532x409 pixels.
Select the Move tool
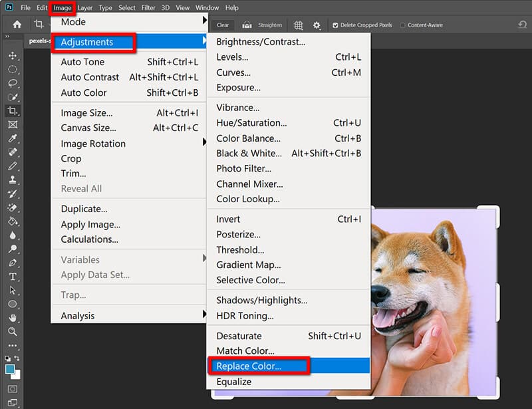tap(12, 56)
